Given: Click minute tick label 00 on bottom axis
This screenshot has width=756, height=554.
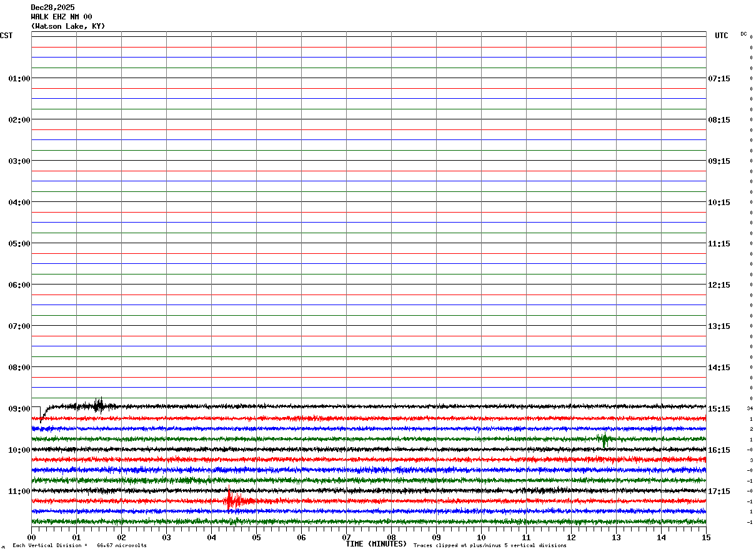Looking at the screenshot, I should pos(31,538).
